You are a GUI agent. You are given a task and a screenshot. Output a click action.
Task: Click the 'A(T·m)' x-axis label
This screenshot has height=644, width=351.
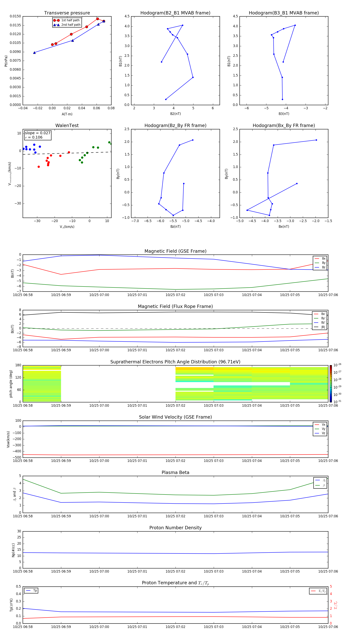point(67,114)
